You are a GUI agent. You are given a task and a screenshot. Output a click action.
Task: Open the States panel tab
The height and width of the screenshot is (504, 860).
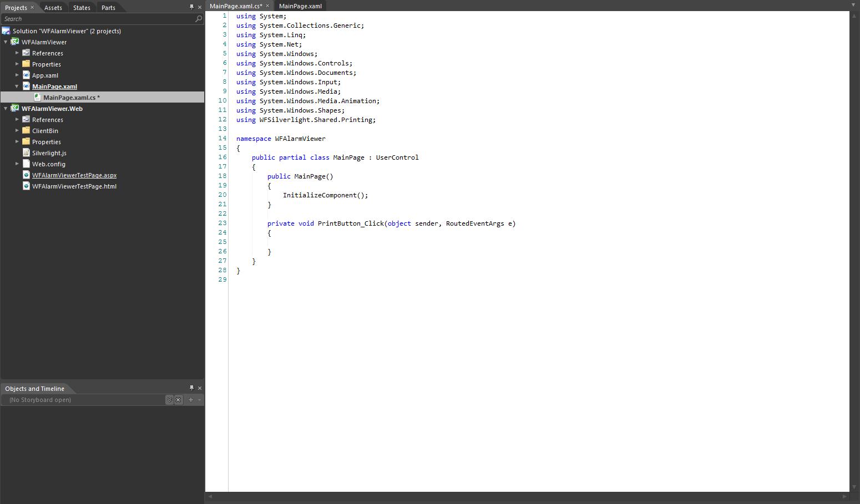coord(82,8)
